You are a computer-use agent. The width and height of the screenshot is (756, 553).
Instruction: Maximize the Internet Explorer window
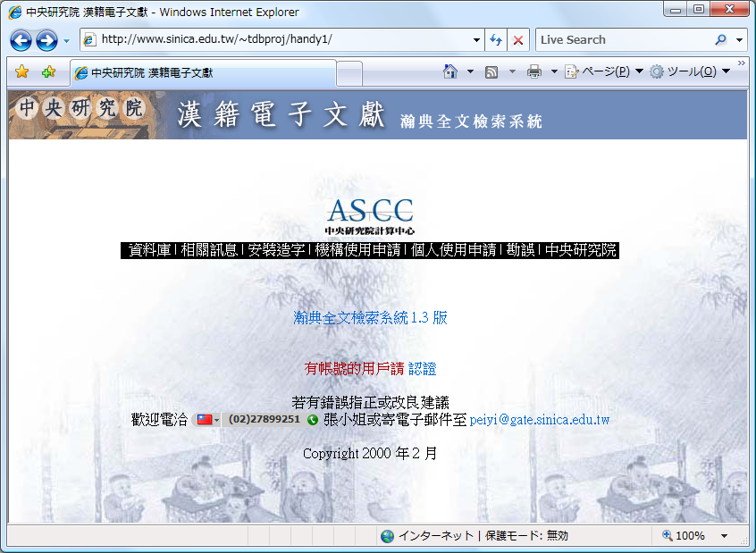point(699,10)
